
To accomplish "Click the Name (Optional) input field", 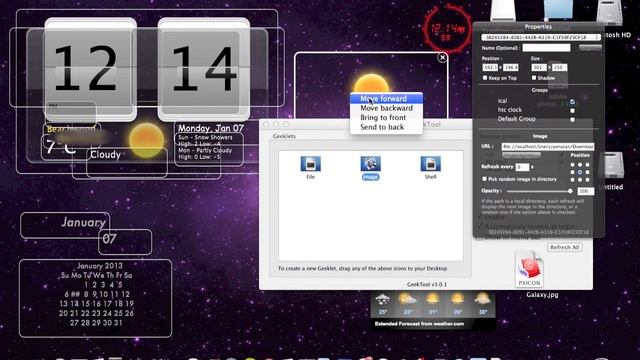I will click(x=547, y=48).
